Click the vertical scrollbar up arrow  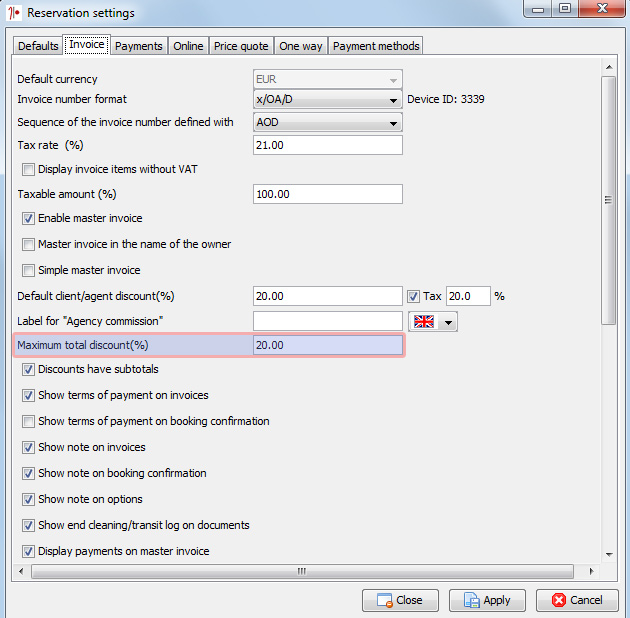tap(609, 67)
